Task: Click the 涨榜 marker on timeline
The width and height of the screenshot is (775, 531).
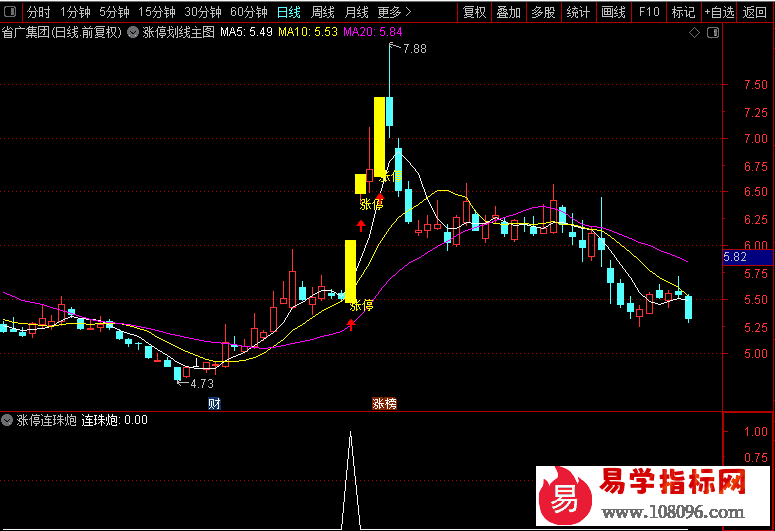Action: click(385, 403)
